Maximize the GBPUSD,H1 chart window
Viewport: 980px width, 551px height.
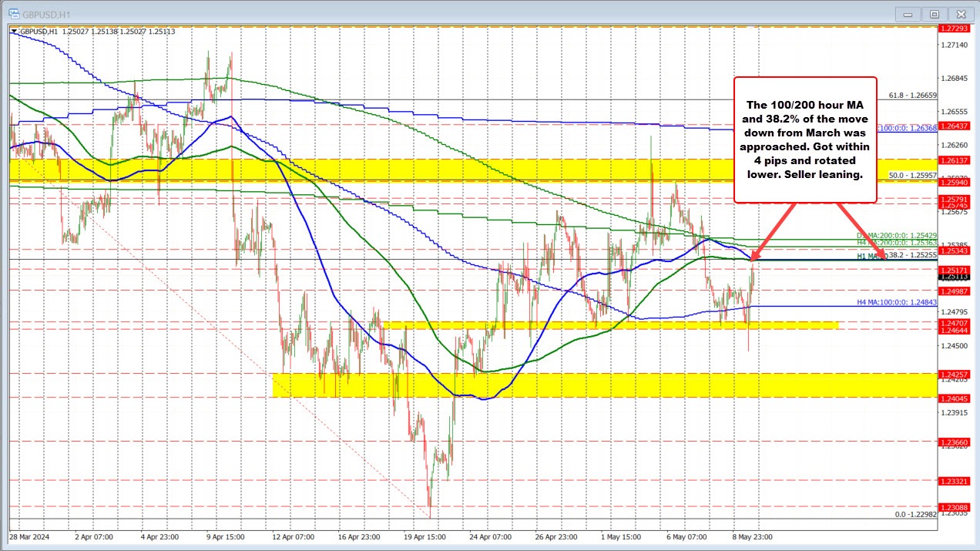935,14
